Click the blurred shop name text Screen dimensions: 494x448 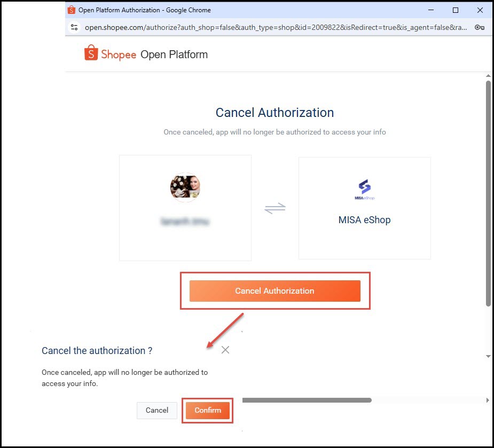coord(185,222)
